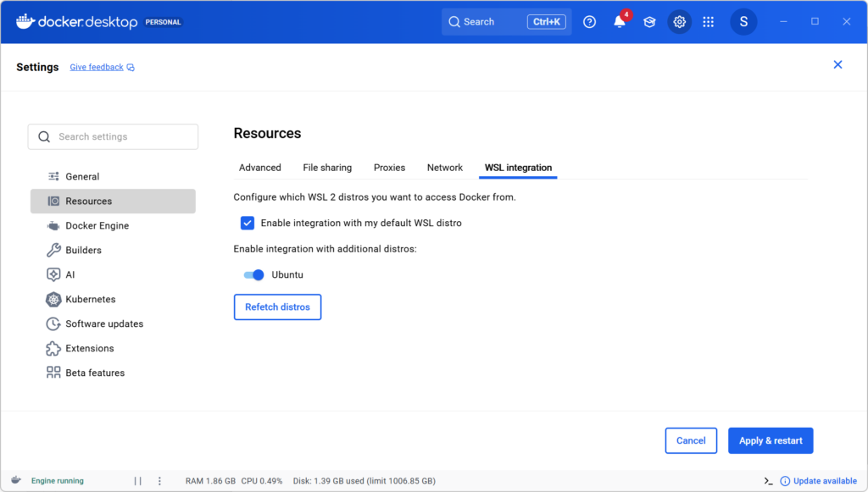This screenshot has width=868, height=492.
Task: Open Docker Engine settings section
Action: coord(97,226)
